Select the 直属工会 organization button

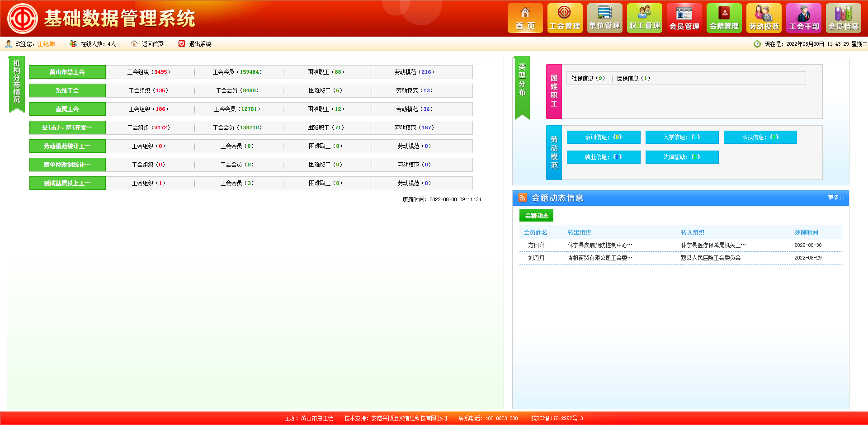pos(67,109)
